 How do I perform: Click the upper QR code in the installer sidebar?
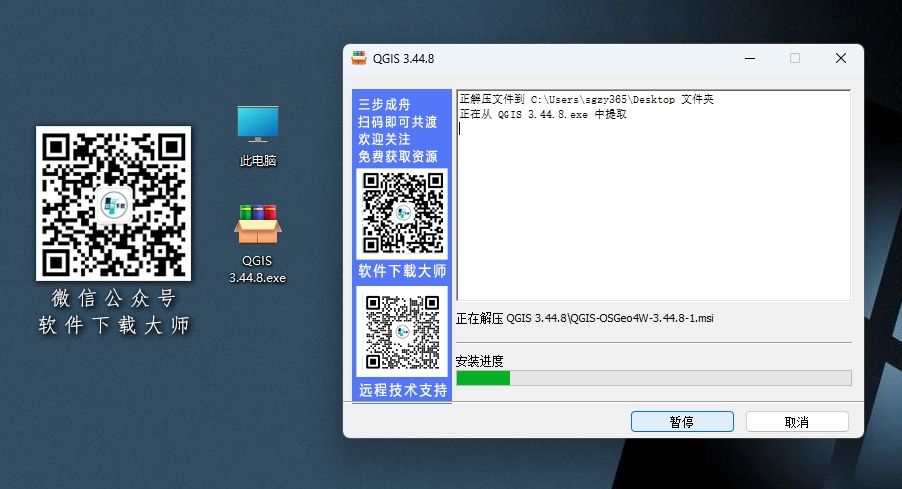pos(402,213)
